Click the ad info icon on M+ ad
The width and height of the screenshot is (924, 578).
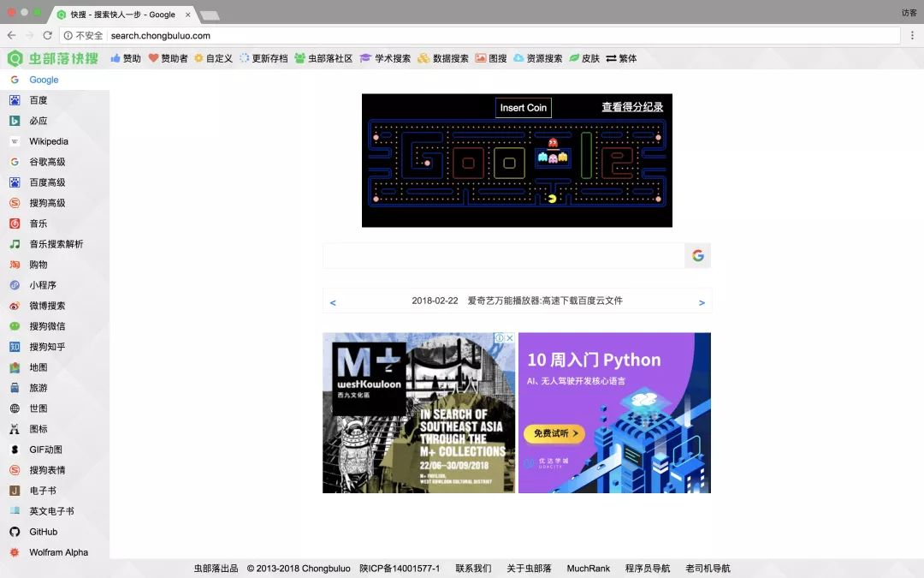pos(500,338)
